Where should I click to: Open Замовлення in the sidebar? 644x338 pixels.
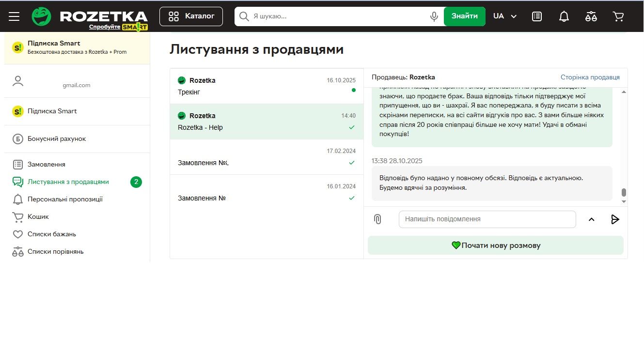pyautogui.click(x=46, y=165)
